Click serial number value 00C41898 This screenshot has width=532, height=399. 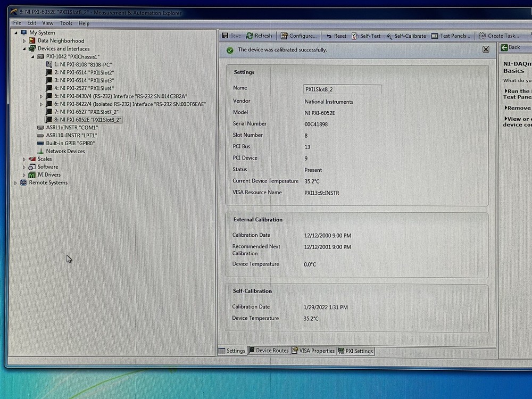pyautogui.click(x=316, y=124)
